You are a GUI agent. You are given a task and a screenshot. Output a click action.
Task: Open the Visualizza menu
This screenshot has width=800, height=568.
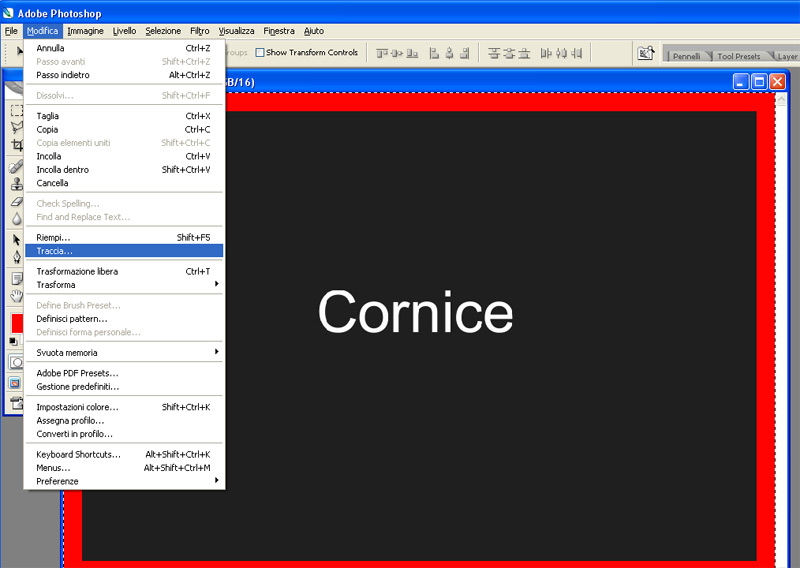pyautogui.click(x=236, y=31)
